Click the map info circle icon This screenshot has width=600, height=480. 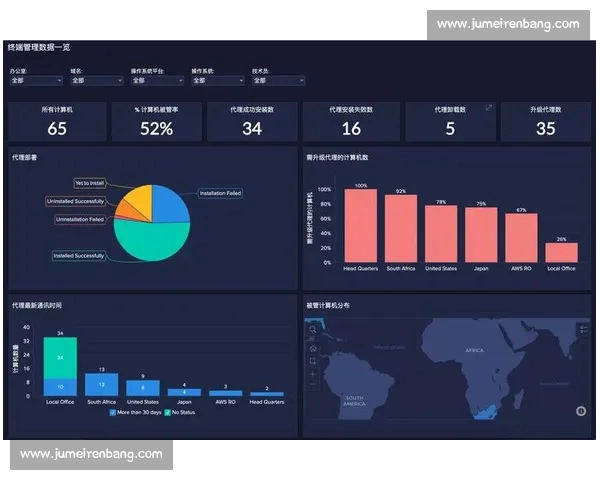click(x=581, y=411)
